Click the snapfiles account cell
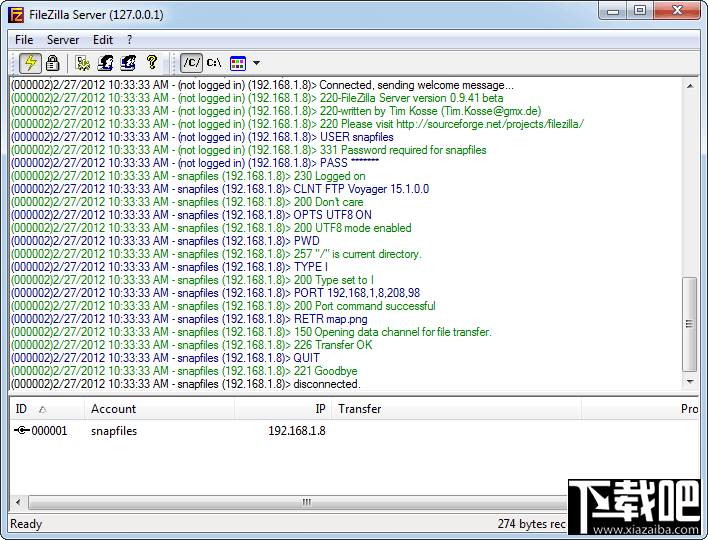This screenshot has width=708, height=540. [114, 431]
